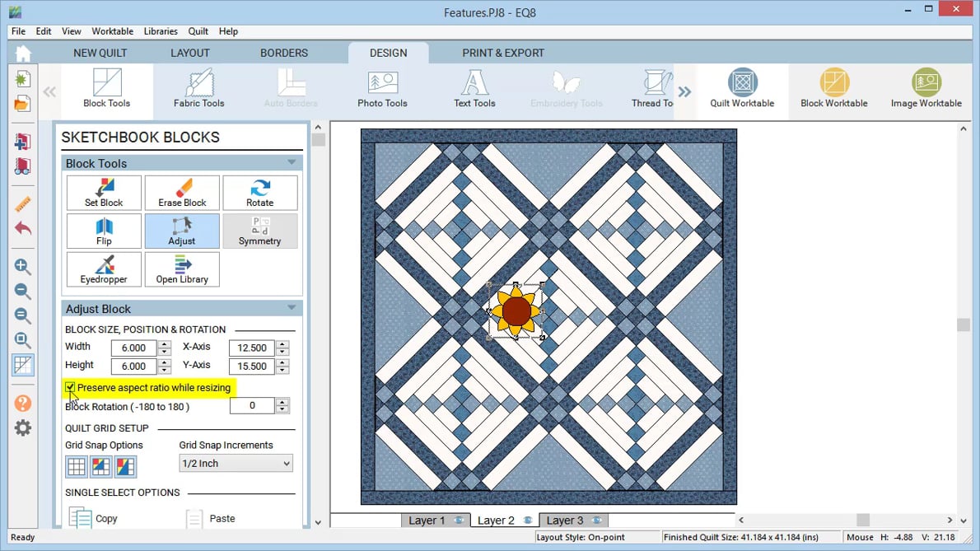Toggle visibility eye on Layer 3
The height and width of the screenshot is (551, 980).
(x=596, y=521)
